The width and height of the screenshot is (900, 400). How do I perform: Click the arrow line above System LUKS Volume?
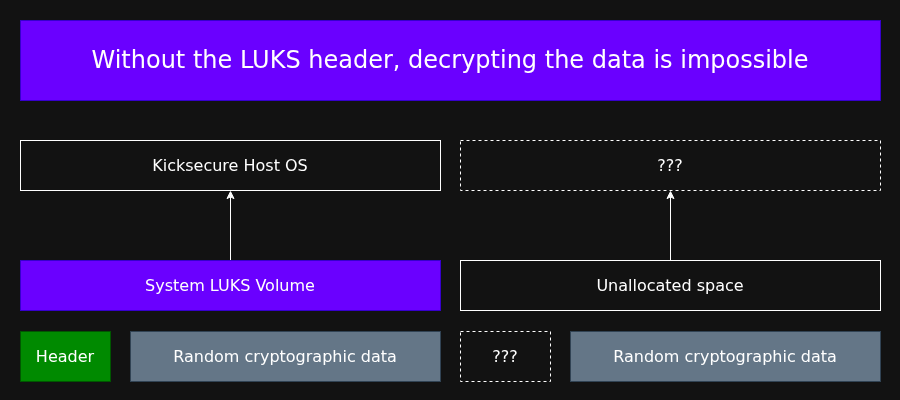(x=230, y=230)
